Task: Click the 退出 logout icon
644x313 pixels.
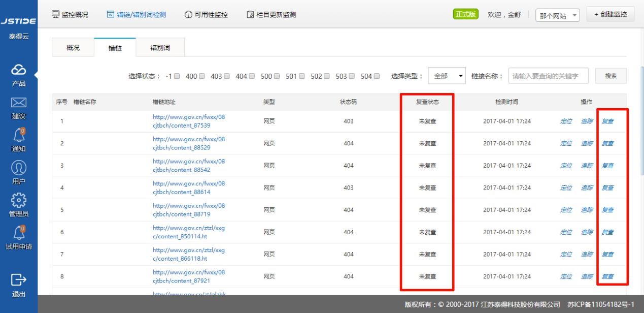Action: [18, 279]
